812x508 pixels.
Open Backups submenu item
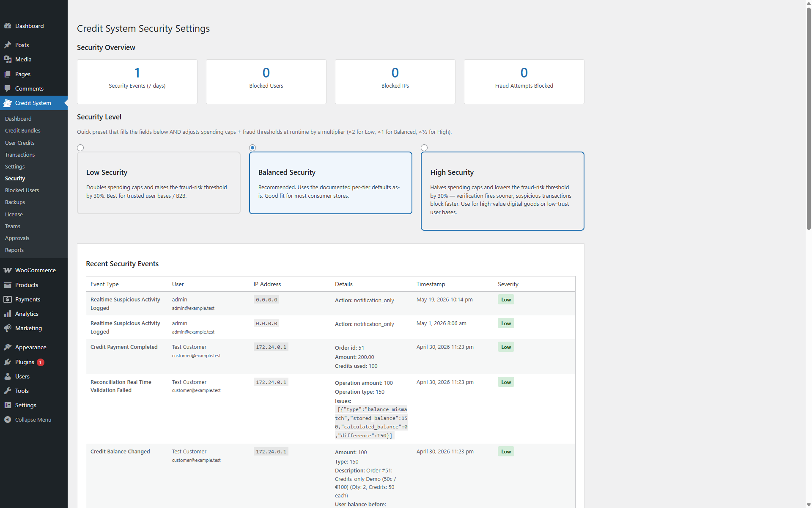(15, 202)
